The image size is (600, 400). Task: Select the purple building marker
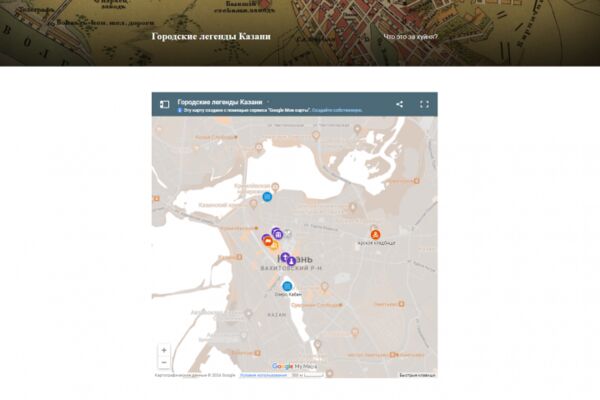pos(279,234)
